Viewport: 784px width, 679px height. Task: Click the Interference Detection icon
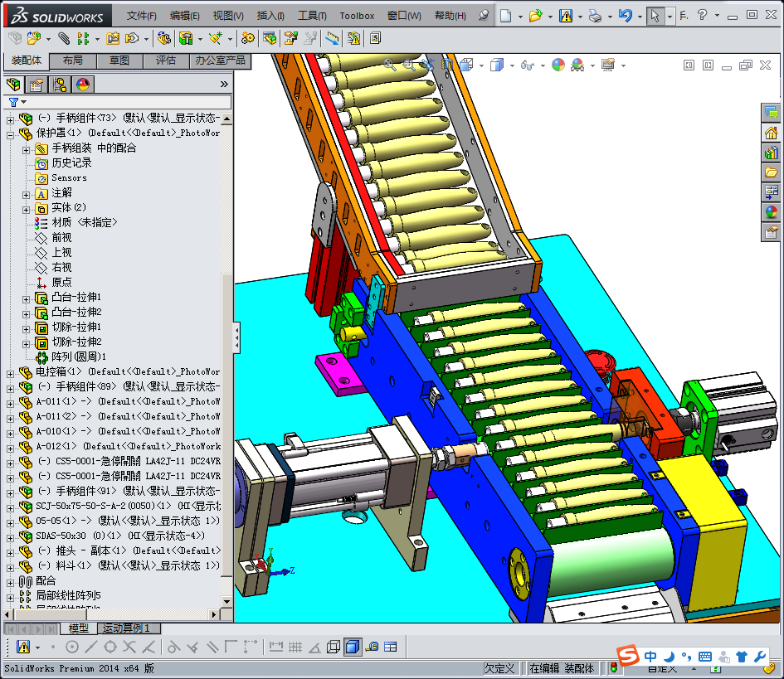[353, 38]
